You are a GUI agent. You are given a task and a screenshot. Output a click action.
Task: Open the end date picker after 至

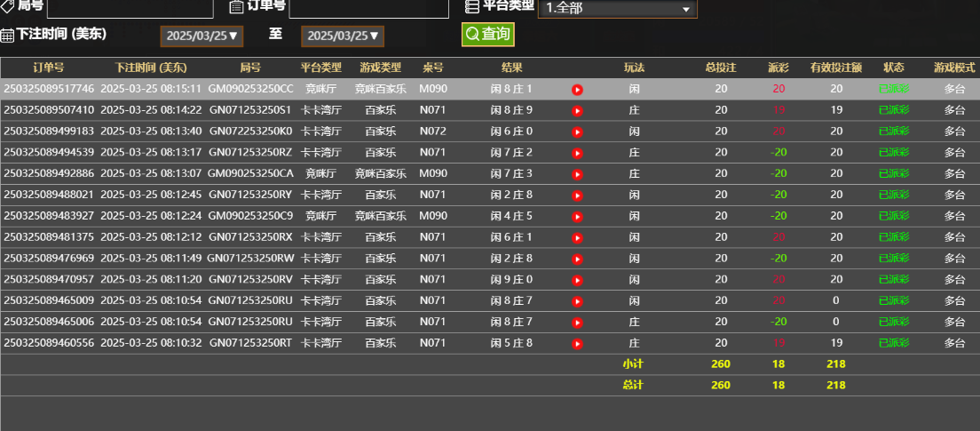click(342, 36)
